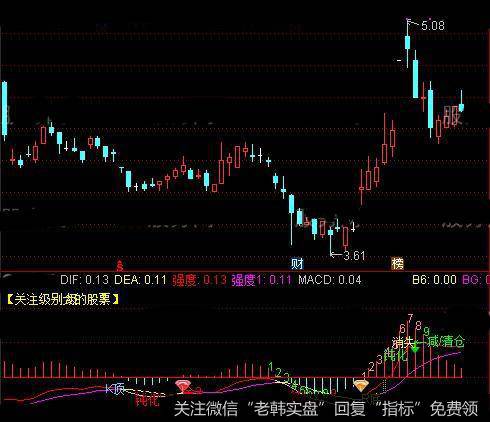490x422 pixels.
Task: Click the K顶 signal label
Action: 115,389
